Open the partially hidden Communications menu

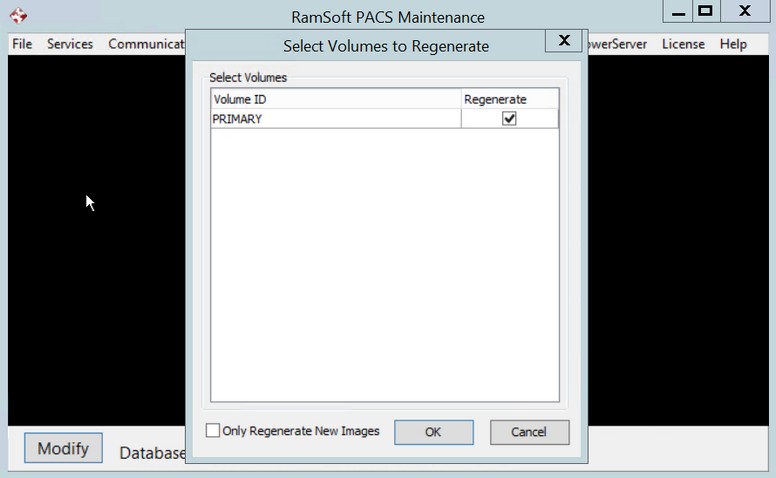pyautogui.click(x=146, y=44)
